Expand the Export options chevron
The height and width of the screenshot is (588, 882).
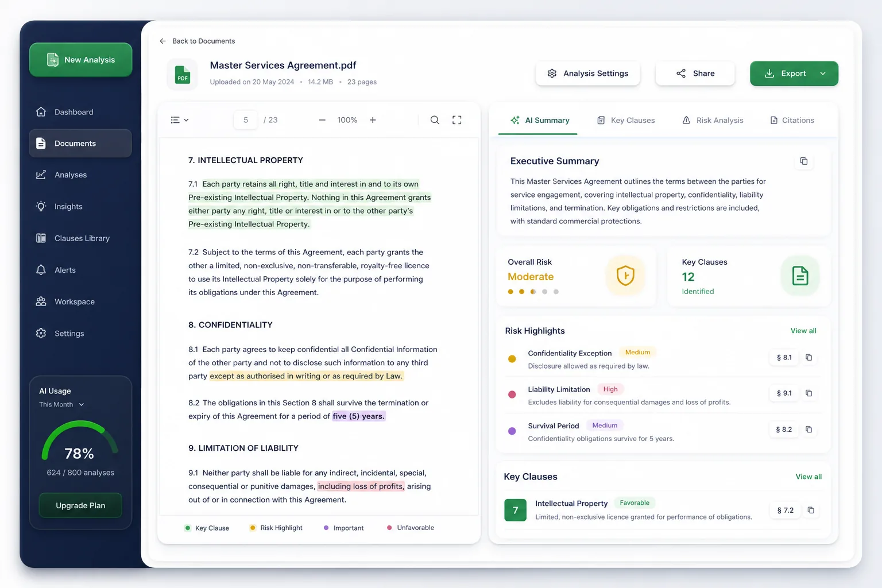tap(823, 73)
